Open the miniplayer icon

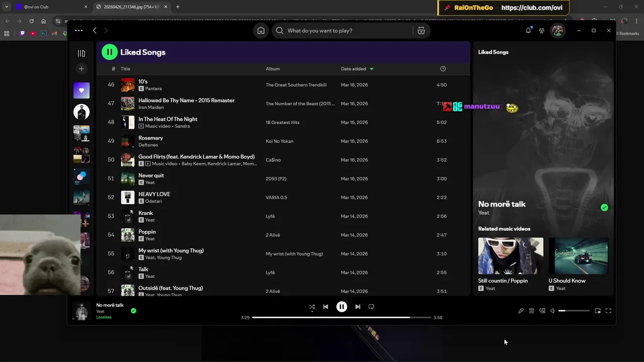tap(598, 311)
